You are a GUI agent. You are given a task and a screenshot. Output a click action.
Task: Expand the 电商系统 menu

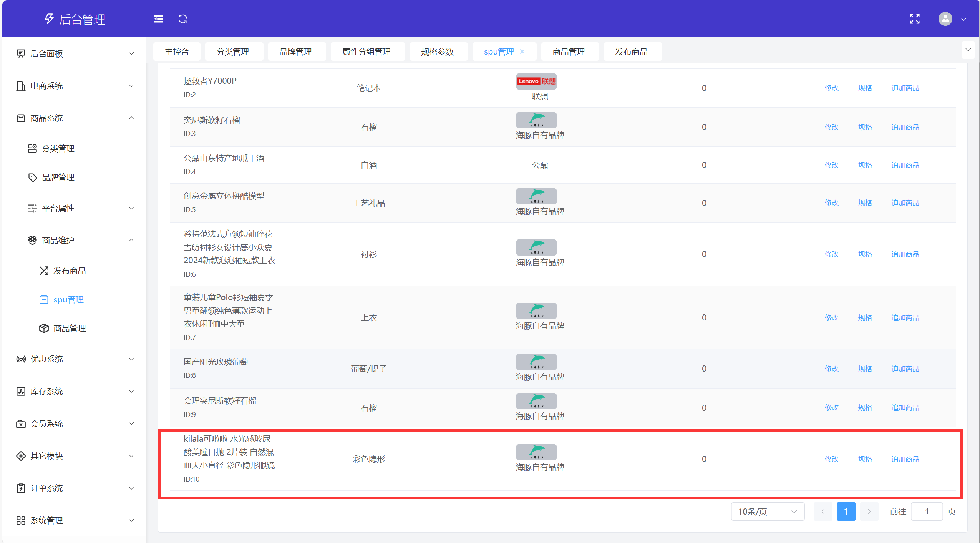coord(131,86)
